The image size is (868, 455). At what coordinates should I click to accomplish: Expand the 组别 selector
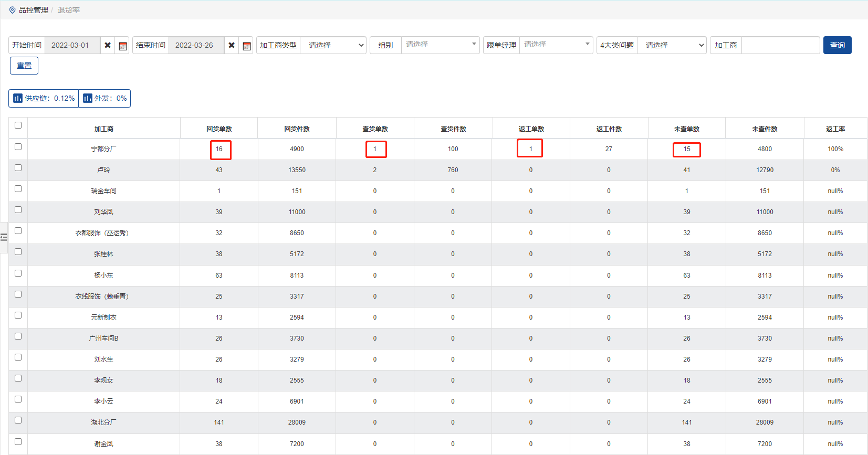point(440,45)
